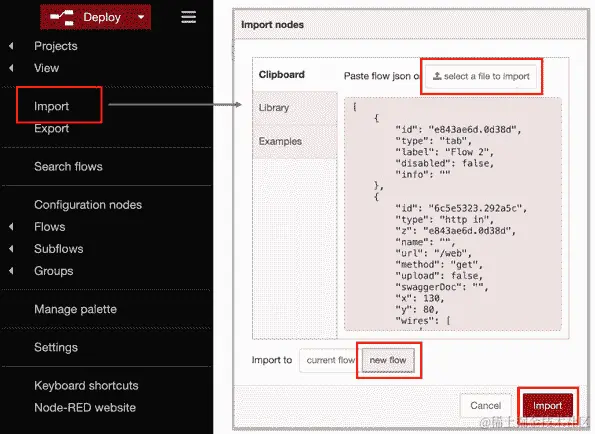Open the Deploy options dropdown arrow
The width and height of the screenshot is (595, 434).
(141, 17)
